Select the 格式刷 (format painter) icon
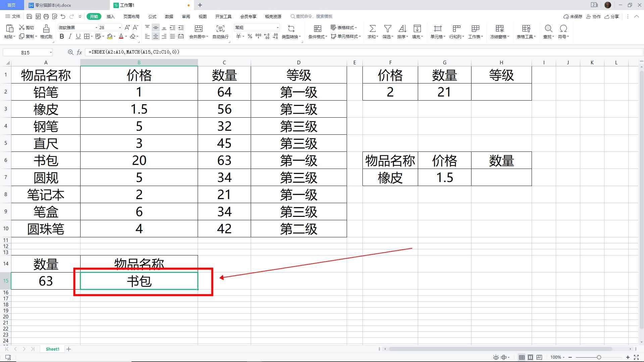Viewport: 644px width, 362px height. [46, 32]
